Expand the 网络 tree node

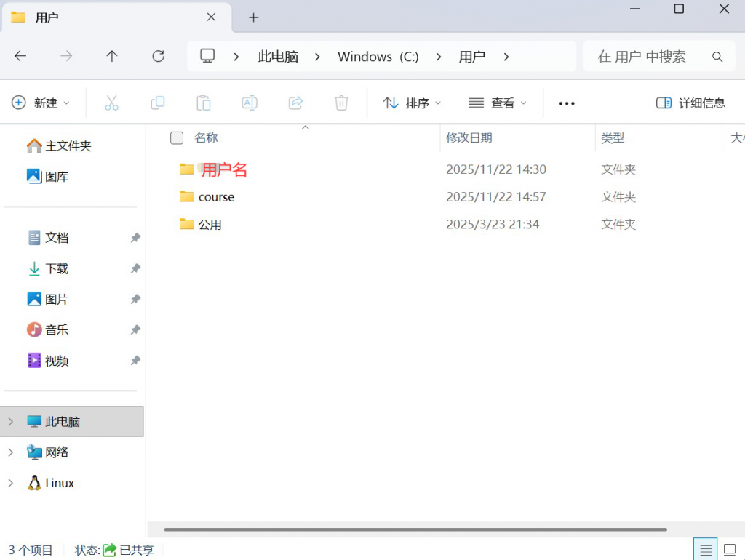coord(10,452)
